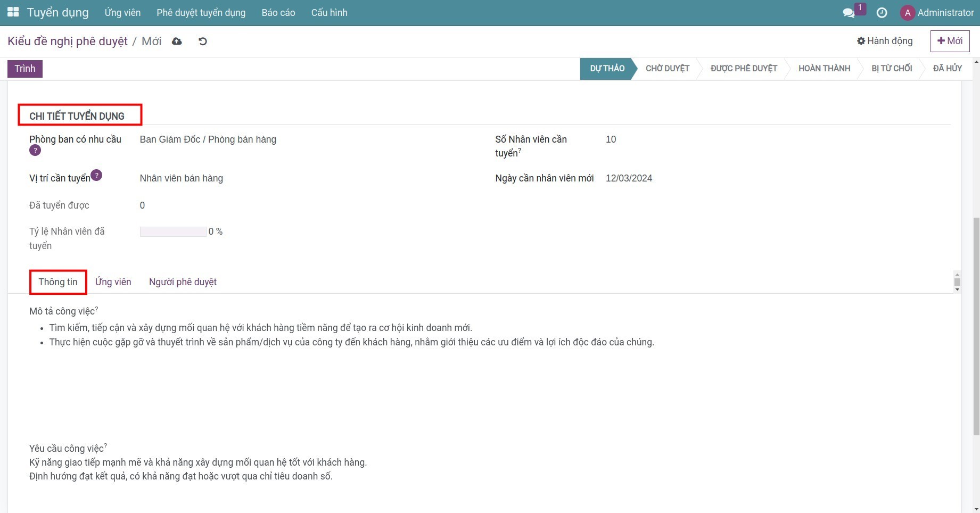The image size is (980, 513).
Task: Open the chat messages icon
Action: pyautogui.click(x=849, y=13)
